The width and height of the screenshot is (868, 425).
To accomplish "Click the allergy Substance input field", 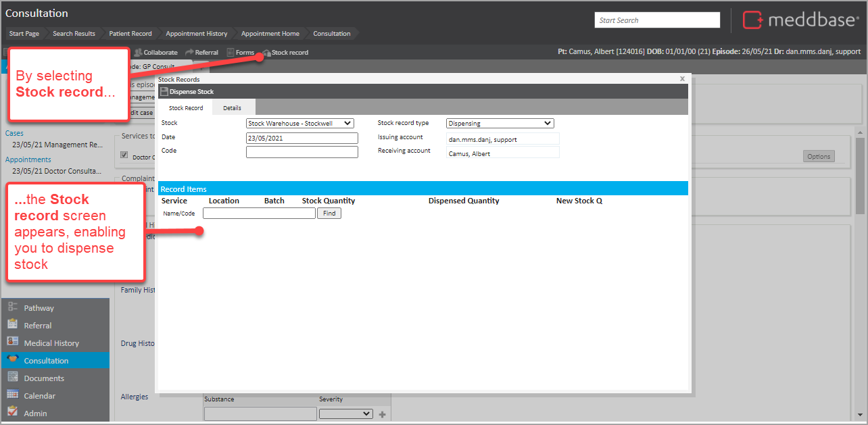I will (x=260, y=414).
